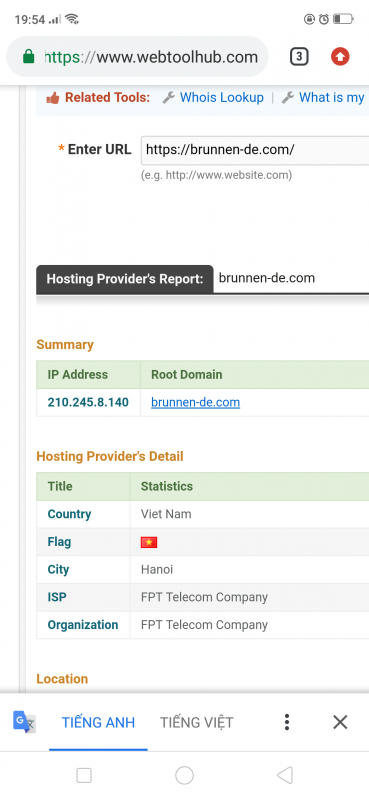Viewport: 369px width, 800px height.
Task: Tap the wrench icon beside Whois Lookup
Action: [169, 97]
